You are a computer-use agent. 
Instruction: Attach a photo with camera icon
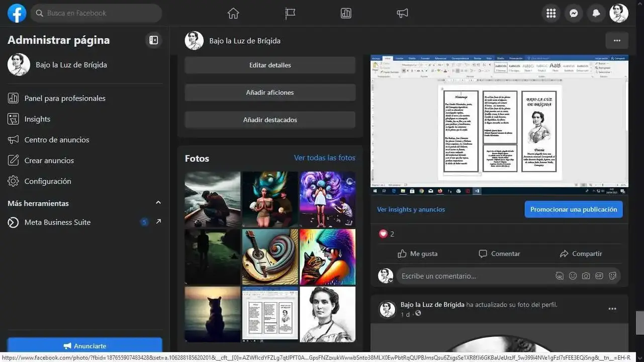[x=586, y=276]
